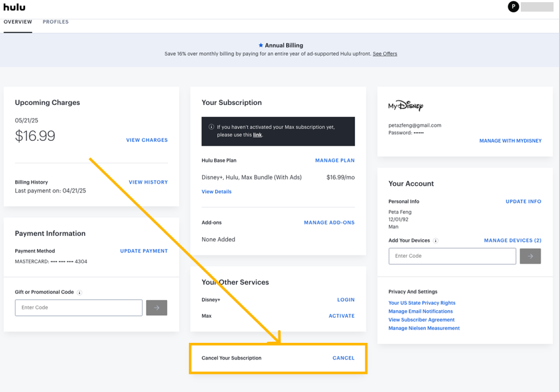Image resolution: width=559 pixels, height=392 pixels.
Task: Click Login for Disney+
Action: pos(346,300)
